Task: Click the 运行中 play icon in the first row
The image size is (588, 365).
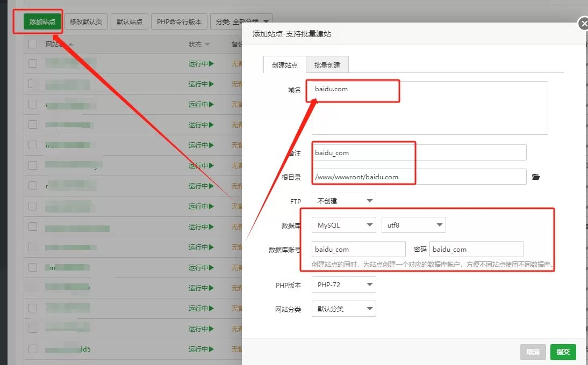Action: (211, 63)
